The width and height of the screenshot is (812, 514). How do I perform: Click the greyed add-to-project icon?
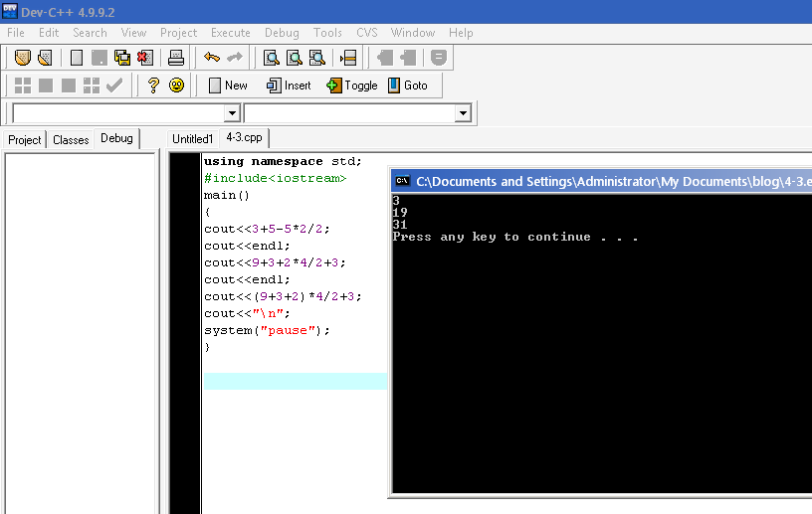tap(385, 58)
